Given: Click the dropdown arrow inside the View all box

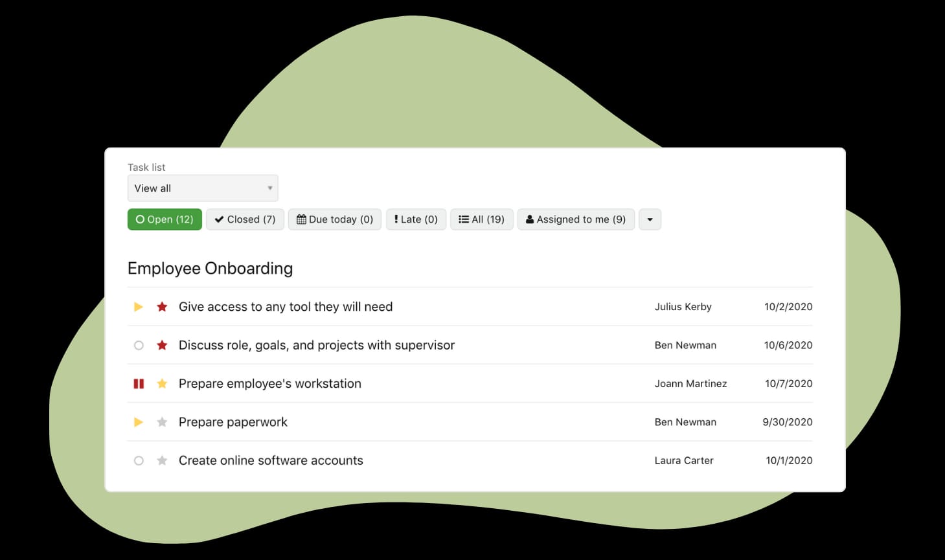Looking at the screenshot, I should tap(269, 188).
